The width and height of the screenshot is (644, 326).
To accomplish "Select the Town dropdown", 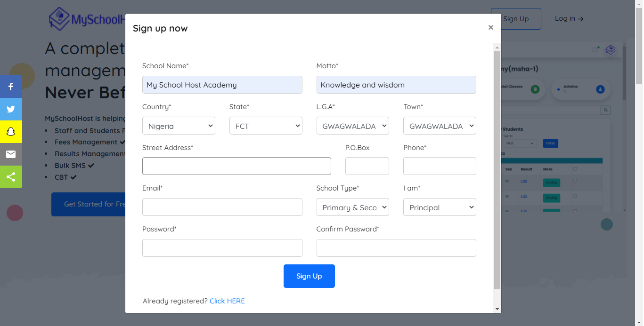I will (440, 126).
